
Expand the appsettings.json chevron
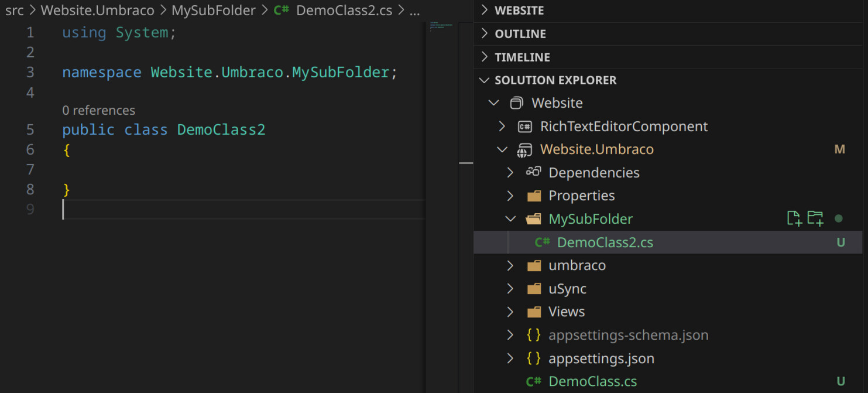point(510,358)
